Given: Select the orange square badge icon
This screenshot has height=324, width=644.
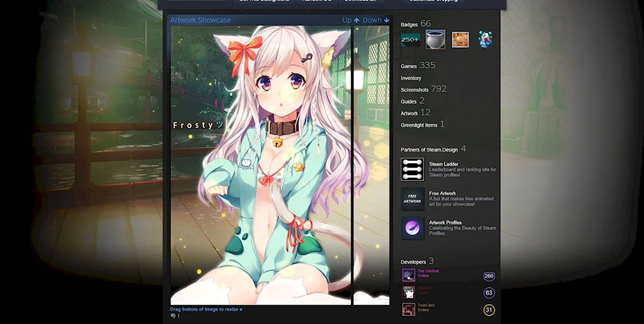Looking at the screenshot, I should [x=460, y=40].
